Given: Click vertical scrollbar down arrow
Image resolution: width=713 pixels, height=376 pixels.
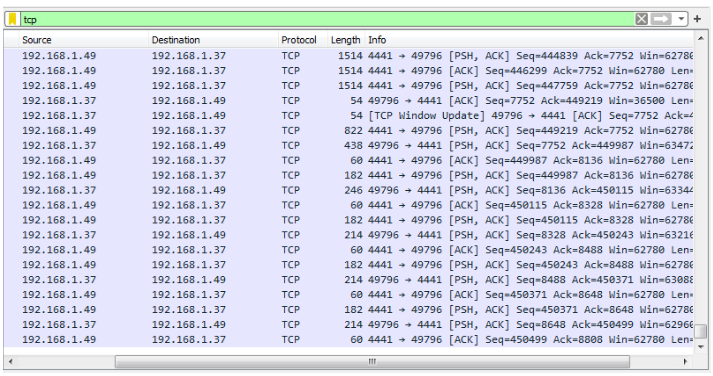Looking at the screenshot, I should tap(701, 347).
